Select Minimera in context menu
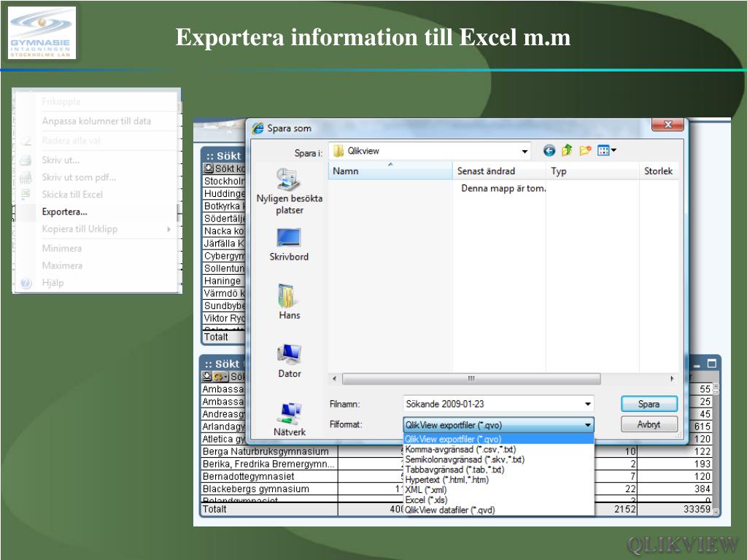The width and height of the screenshot is (747, 560). 61,248
